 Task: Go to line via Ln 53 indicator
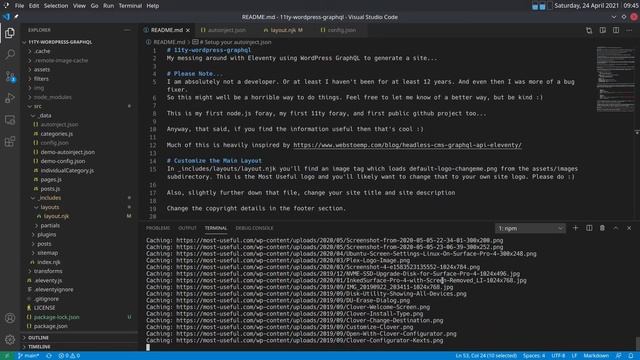tap(486, 356)
